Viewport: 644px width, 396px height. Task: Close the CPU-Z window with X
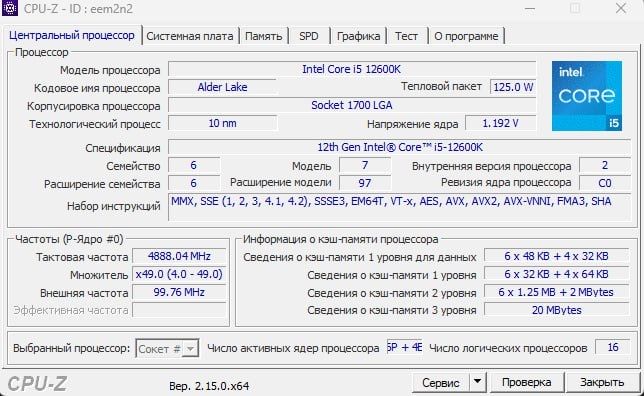pos(621,8)
